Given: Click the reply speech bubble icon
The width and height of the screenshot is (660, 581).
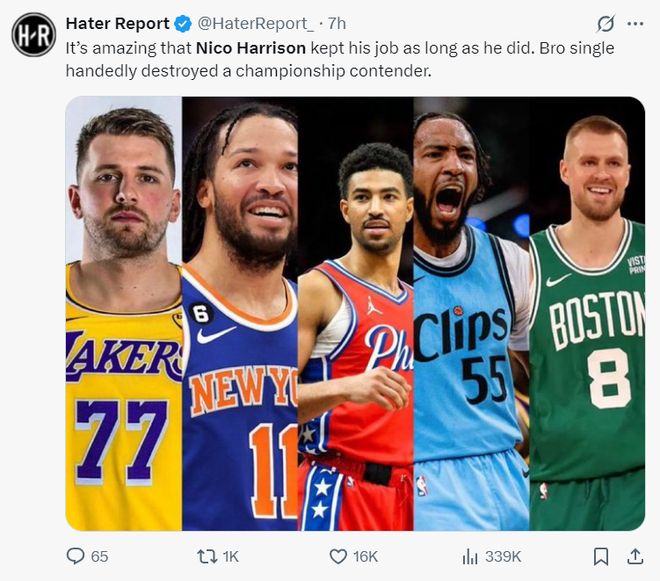Looking at the screenshot, I should (x=75, y=556).
